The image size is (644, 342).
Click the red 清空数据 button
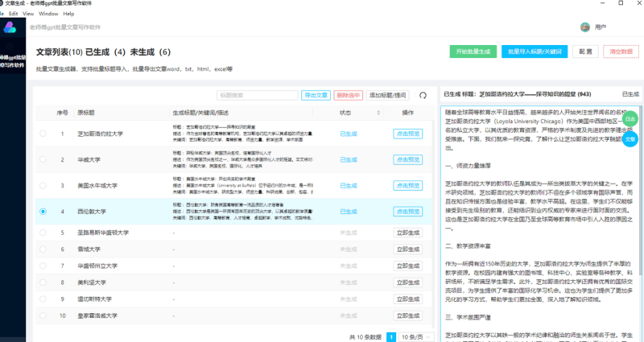pyautogui.click(x=621, y=52)
